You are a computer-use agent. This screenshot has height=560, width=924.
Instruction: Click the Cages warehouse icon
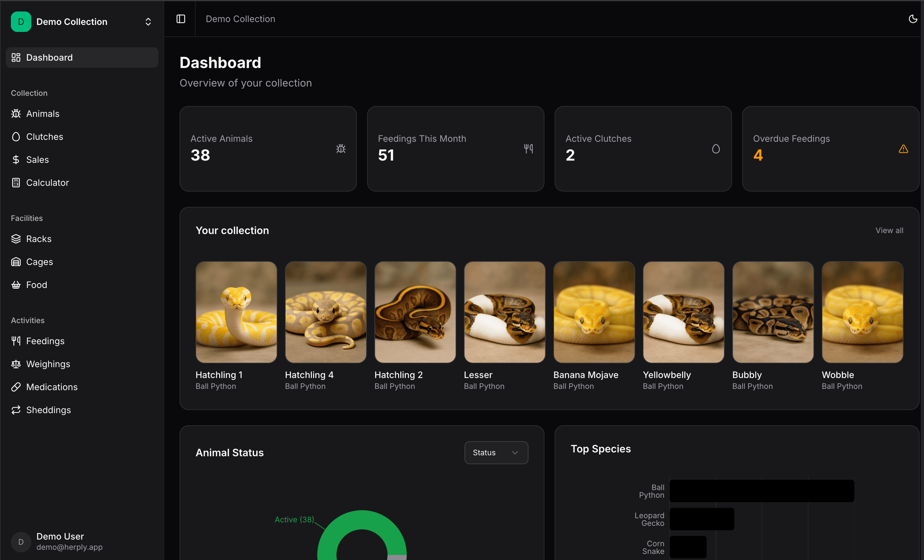click(x=16, y=261)
